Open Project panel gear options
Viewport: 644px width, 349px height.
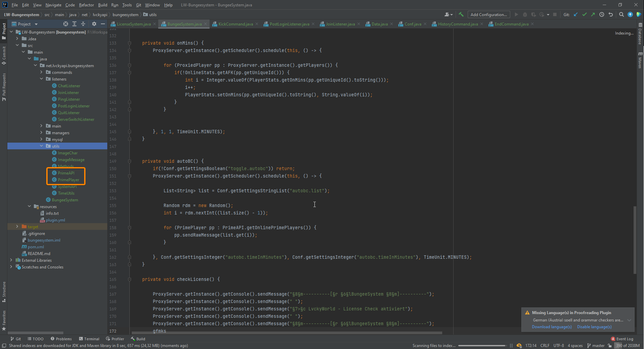[x=94, y=24]
